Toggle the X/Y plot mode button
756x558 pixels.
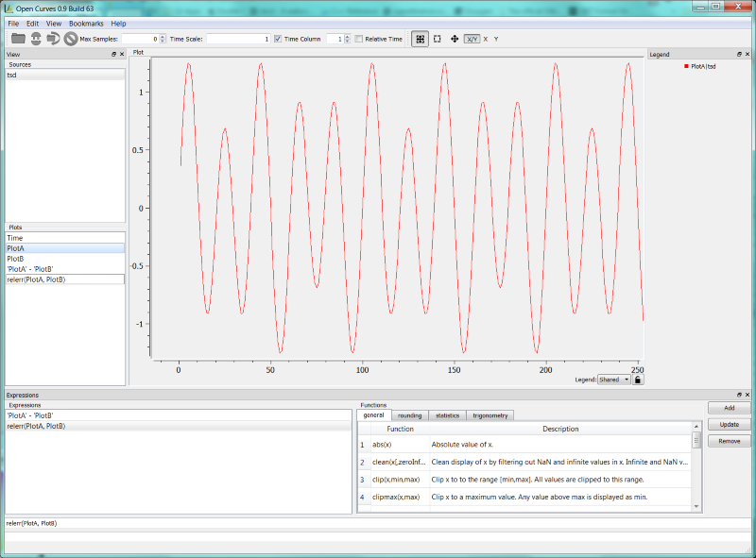(x=472, y=39)
